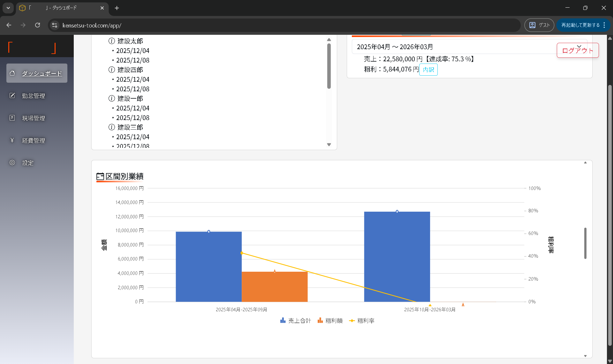Click the chart panel vertical scrollbar thumb

585,243
